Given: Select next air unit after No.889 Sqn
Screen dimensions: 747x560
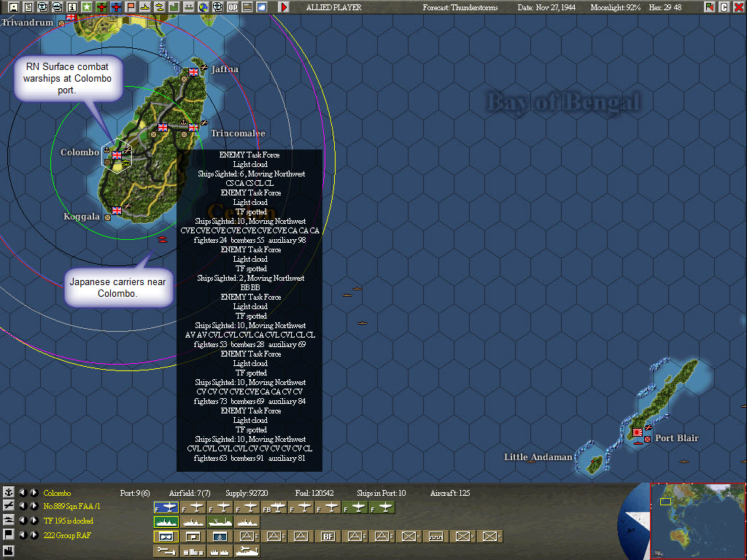Looking at the screenshot, I should 34,506.
